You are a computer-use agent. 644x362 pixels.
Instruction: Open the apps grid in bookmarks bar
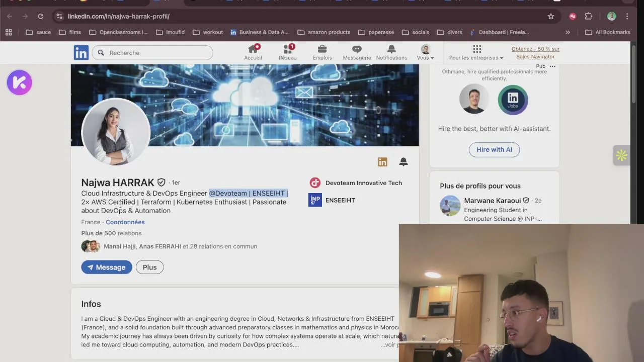pos(9,32)
